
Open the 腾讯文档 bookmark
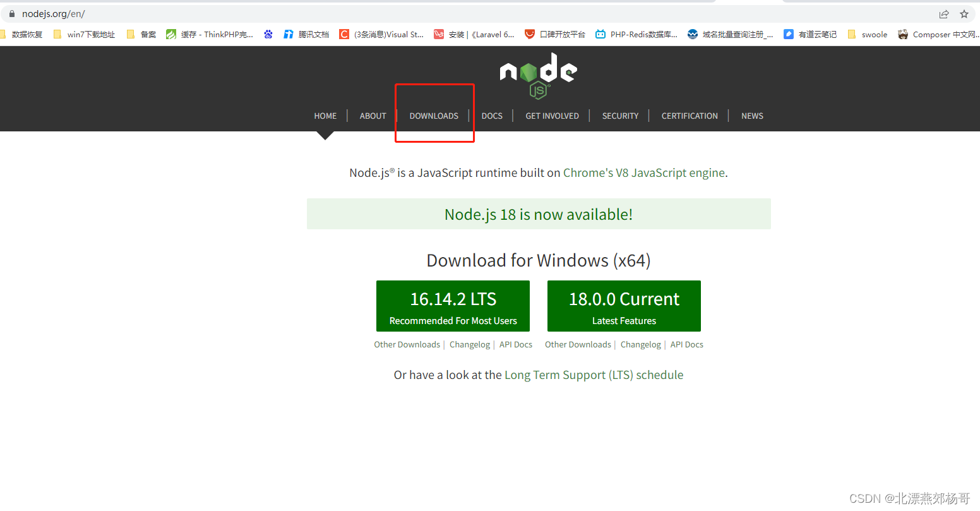click(x=306, y=35)
